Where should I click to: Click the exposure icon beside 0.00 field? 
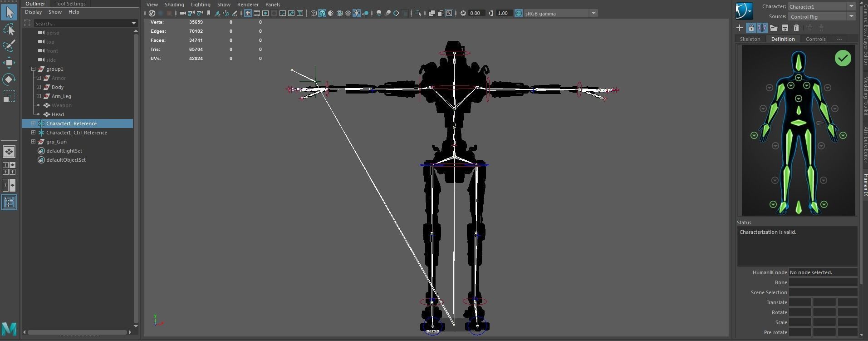[463, 13]
